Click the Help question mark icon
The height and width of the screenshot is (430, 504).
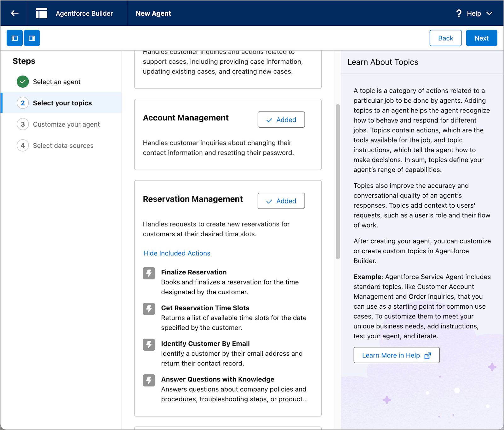pyautogui.click(x=459, y=13)
